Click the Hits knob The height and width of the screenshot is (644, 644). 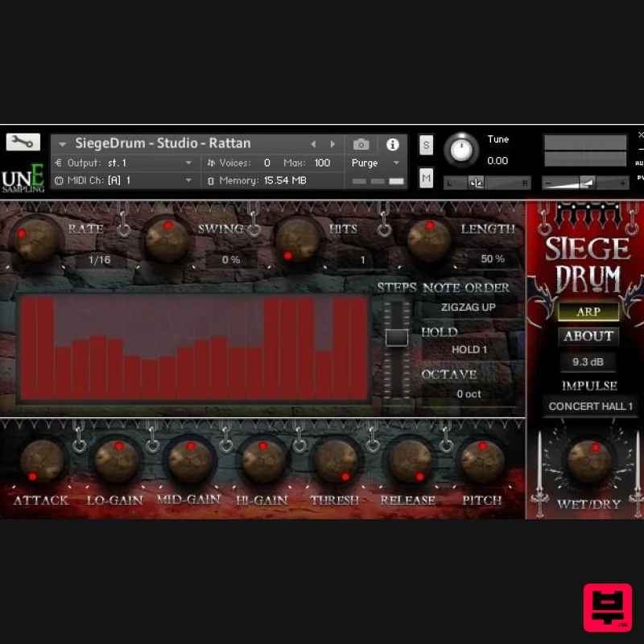pos(298,241)
